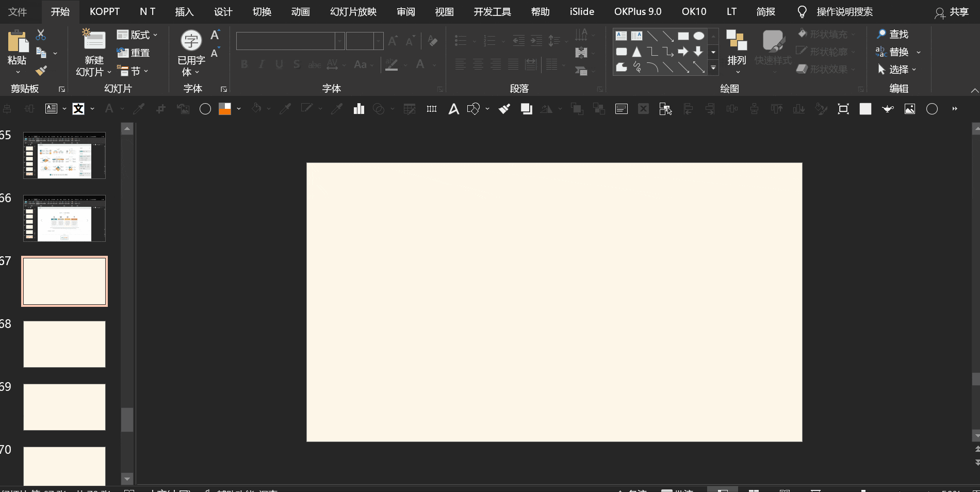Select slide 68 thumbnail
The image size is (980, 492).
pos(64,344)
